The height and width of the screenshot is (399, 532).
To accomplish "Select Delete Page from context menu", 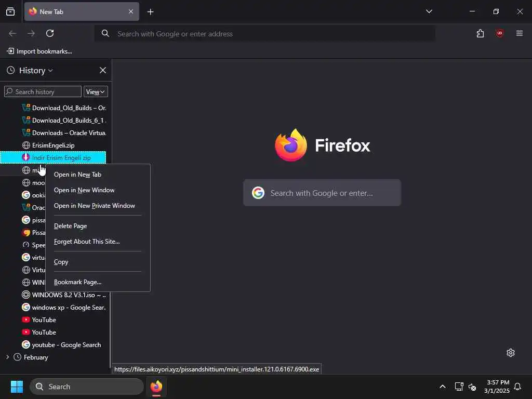I will [x=98, y=226].
